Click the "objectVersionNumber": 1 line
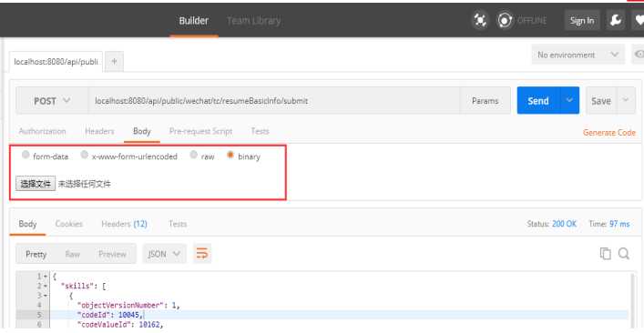This screenshot has width=644, height=333. click(x=128, y=306)
